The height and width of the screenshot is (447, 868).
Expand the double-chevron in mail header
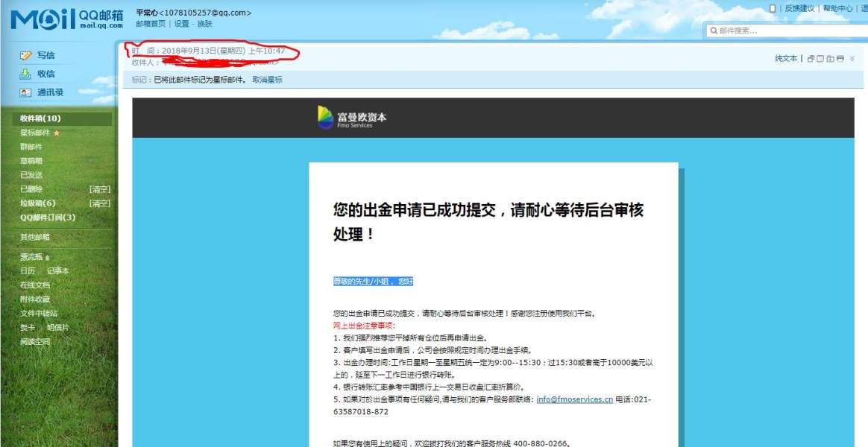pyautogui.click(x=852, y=59)
